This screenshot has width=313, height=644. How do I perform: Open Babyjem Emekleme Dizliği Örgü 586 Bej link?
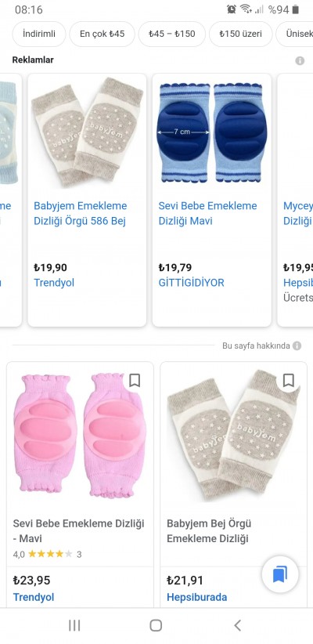coord(81,214)
